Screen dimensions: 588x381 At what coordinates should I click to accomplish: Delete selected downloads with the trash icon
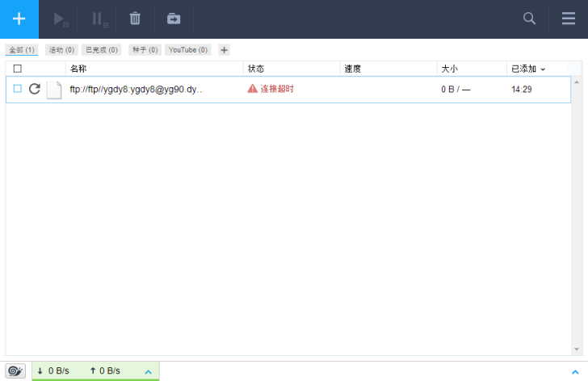click(135, 19)
